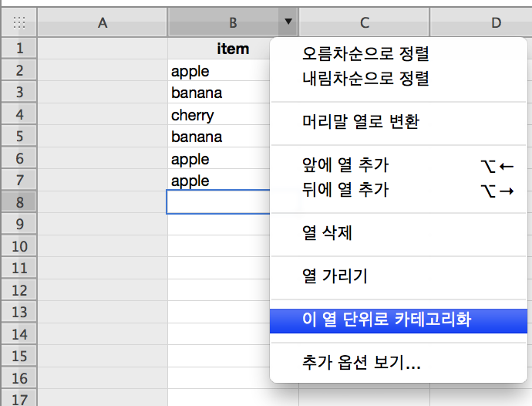Choose 뒤에 열 추가 menu item
The height and width of the screenshot is (406, 532).
pyautogui.click(x=399, y=190)
